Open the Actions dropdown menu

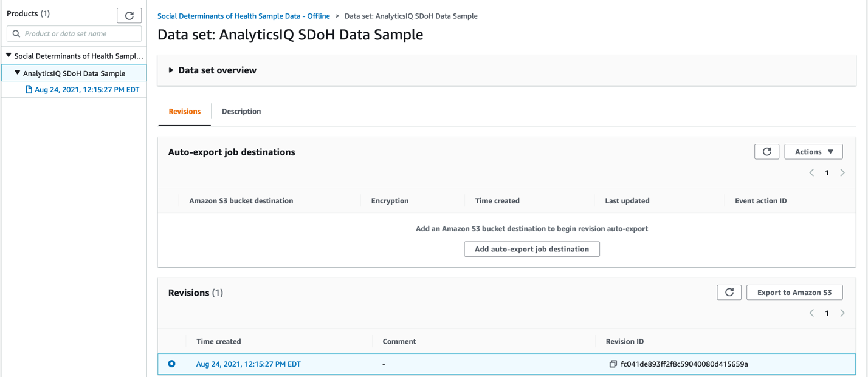tap(813, 152)
